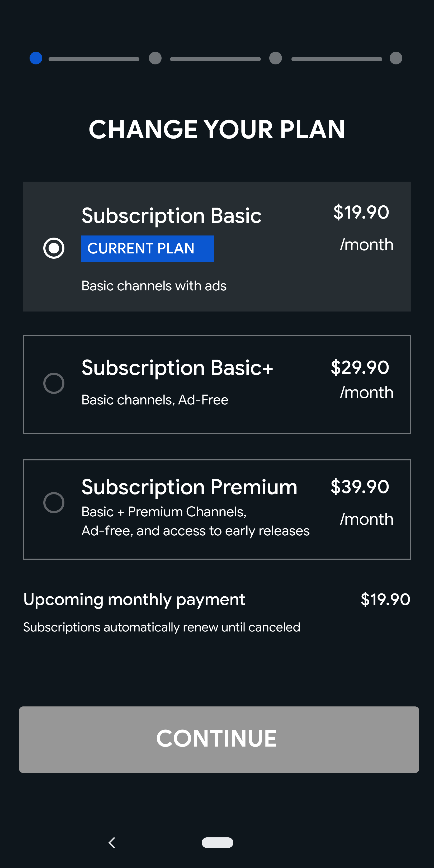Select the Subscription Basic radio button

(54, 248)
